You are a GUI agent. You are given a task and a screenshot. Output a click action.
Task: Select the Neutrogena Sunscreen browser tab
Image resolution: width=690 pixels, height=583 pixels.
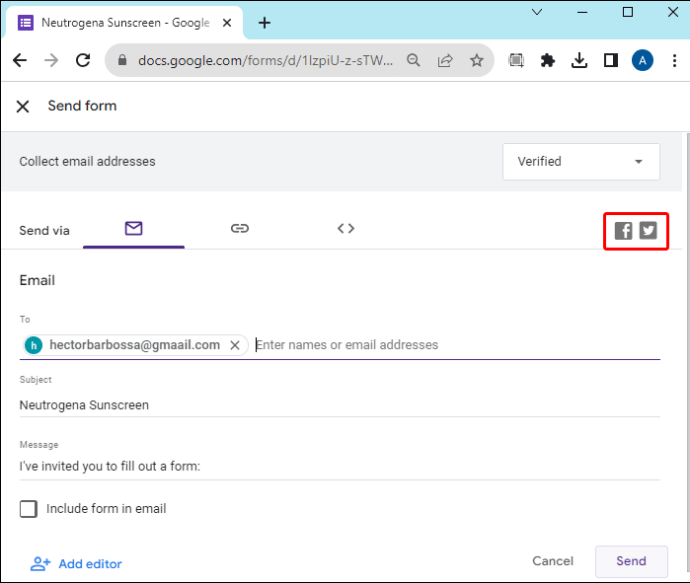[123, 22]
